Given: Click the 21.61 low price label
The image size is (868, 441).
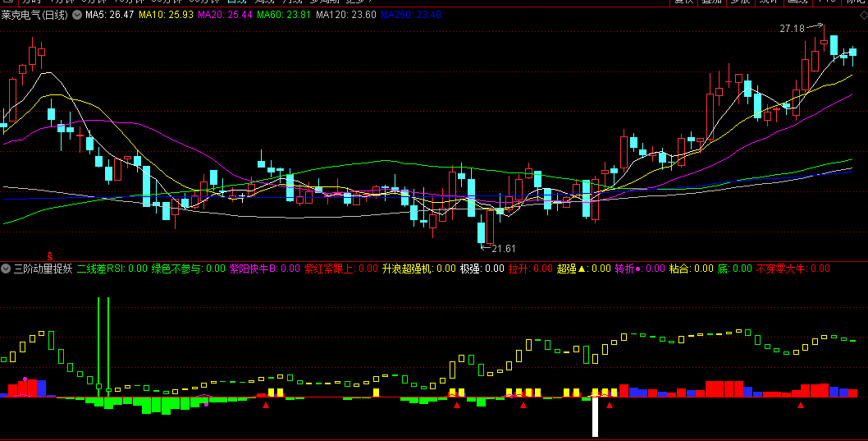Looking at the screenshot, I should 504,249.
